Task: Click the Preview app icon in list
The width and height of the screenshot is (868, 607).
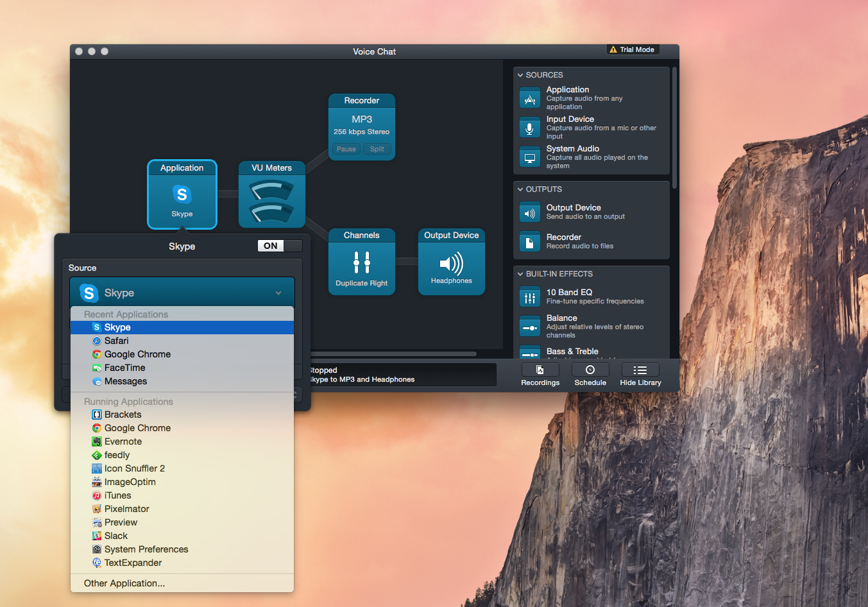Action: point(97,522)
